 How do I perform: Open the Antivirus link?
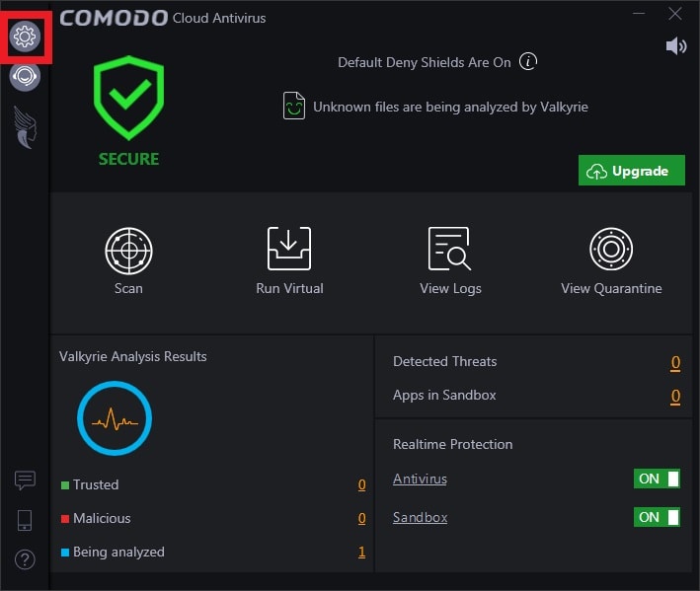[420, 480]
